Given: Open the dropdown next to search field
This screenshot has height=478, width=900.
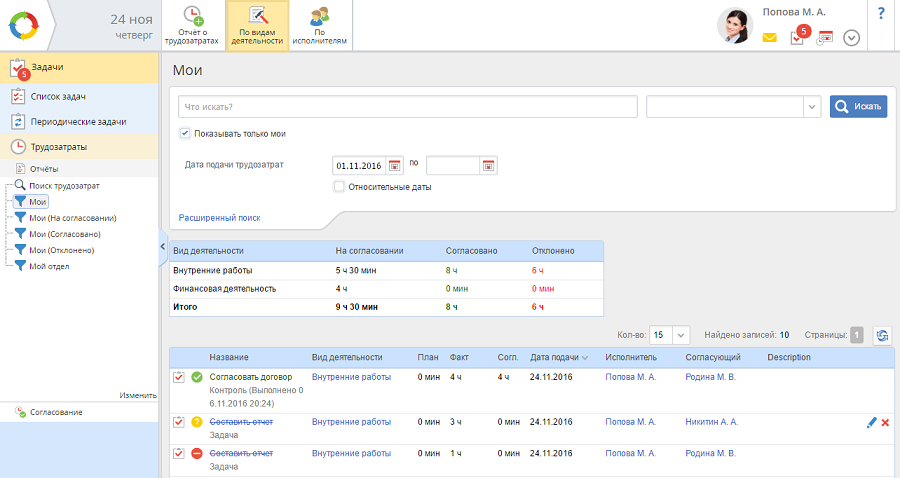Looking at the screenshot, I should [x=811, y=107].
